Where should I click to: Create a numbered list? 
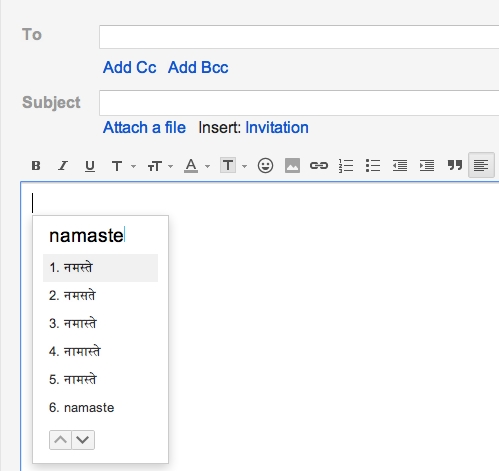[x=346, y=165]
